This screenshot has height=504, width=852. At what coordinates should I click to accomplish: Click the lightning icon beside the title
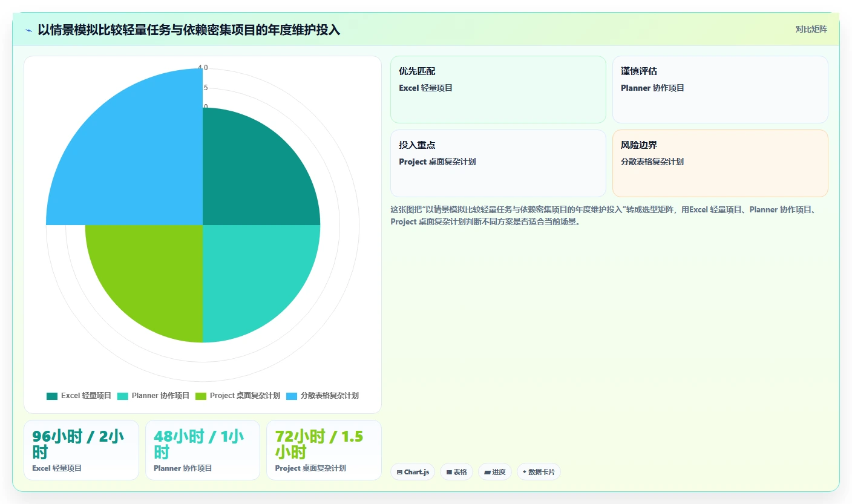pyautogui.click(x=28, y=30)
